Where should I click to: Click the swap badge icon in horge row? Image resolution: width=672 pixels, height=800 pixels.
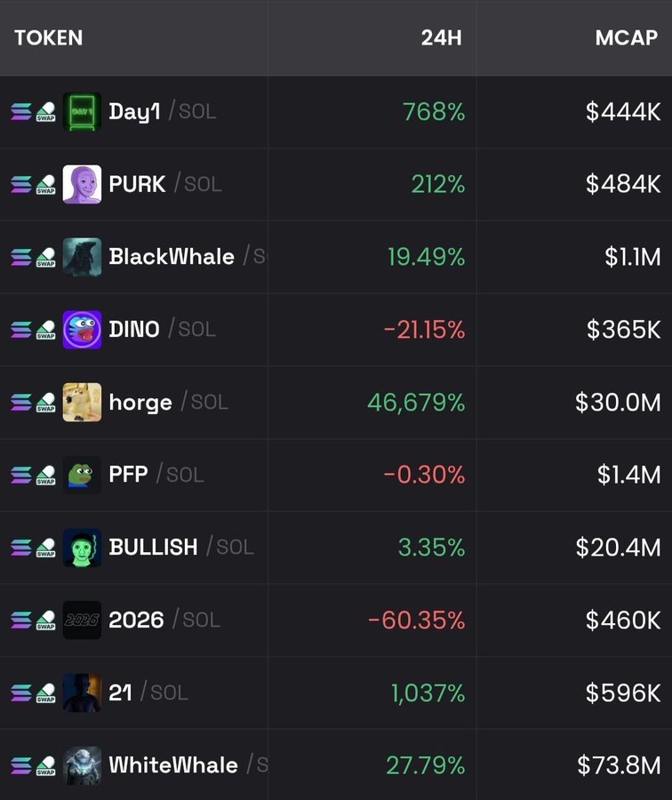coord(45,403)
